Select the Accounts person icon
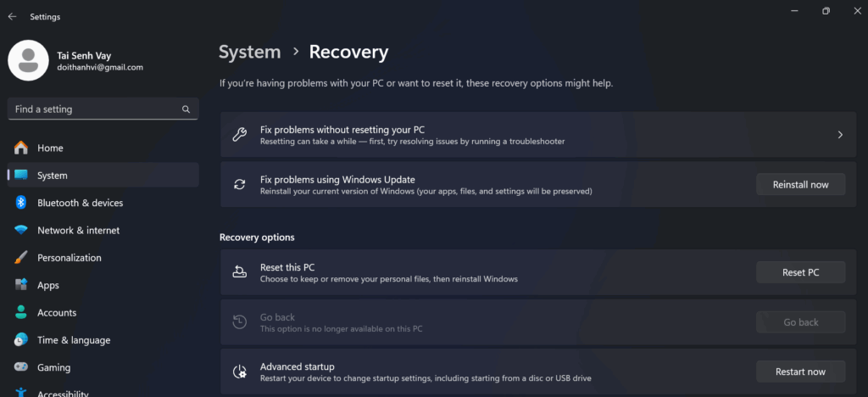The height and width of the screenshot is (397, 868). (x=21, y=312)
